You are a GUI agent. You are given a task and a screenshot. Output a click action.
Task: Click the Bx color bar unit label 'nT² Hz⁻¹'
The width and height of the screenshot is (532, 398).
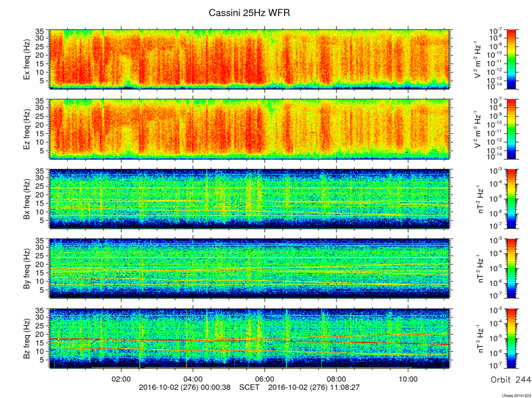[x=481, y=199]
